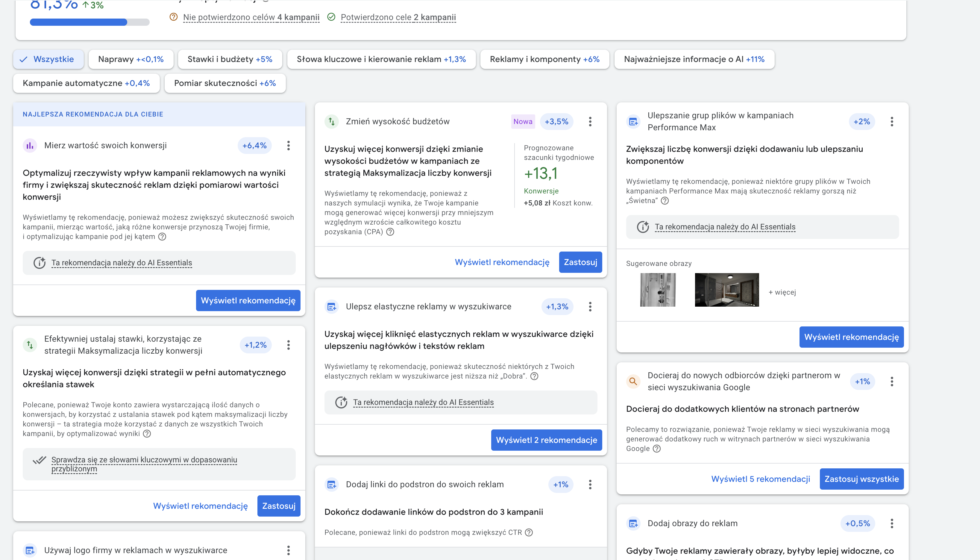Click the optimization score progress bar

coord(89,22)
